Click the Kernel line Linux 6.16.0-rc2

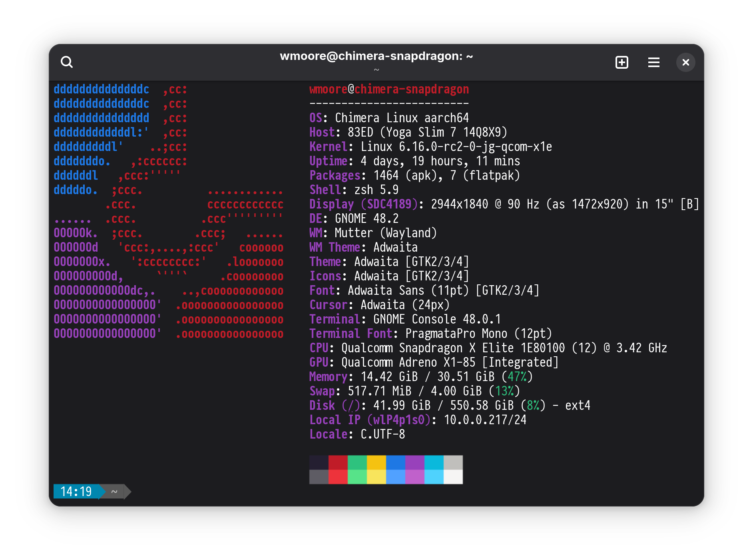click(430, 147)
